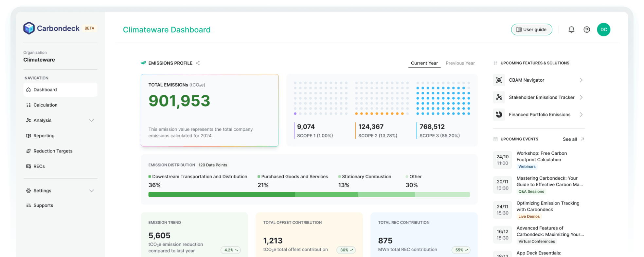Click the green leaf icon beside Emissions Profile

point(143,63)
